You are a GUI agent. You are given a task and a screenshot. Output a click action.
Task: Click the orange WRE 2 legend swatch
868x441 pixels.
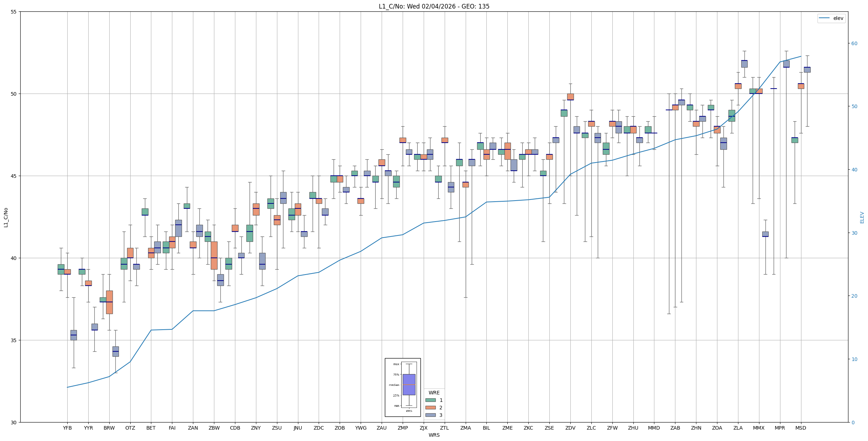coord(430,408)
